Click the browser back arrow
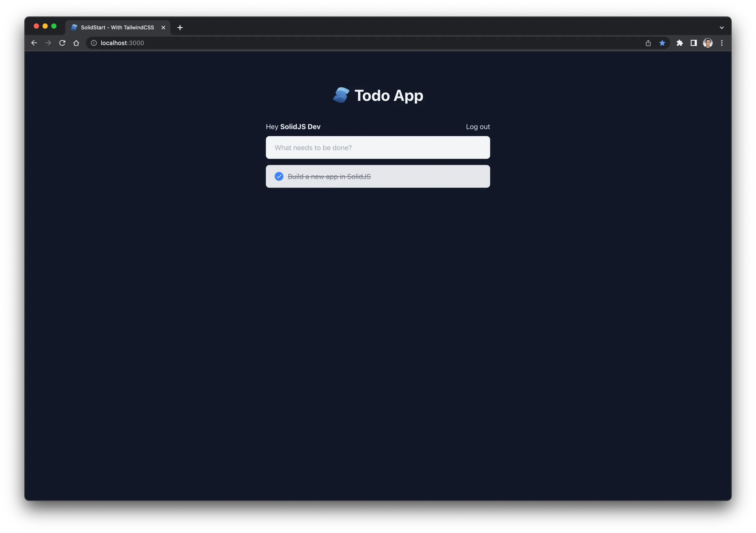756x533 pixels. tap(34, 43)
